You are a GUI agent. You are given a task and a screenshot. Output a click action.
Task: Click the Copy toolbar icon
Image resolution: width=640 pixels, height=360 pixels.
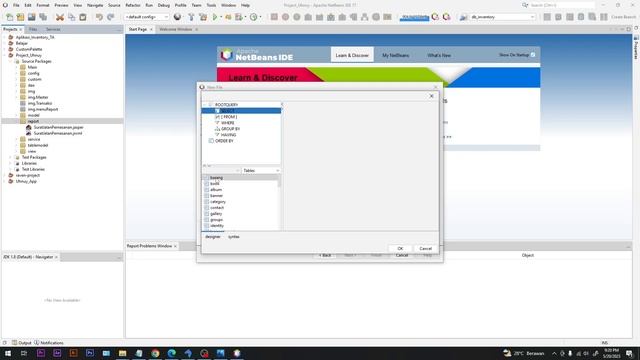pos(71,17)
